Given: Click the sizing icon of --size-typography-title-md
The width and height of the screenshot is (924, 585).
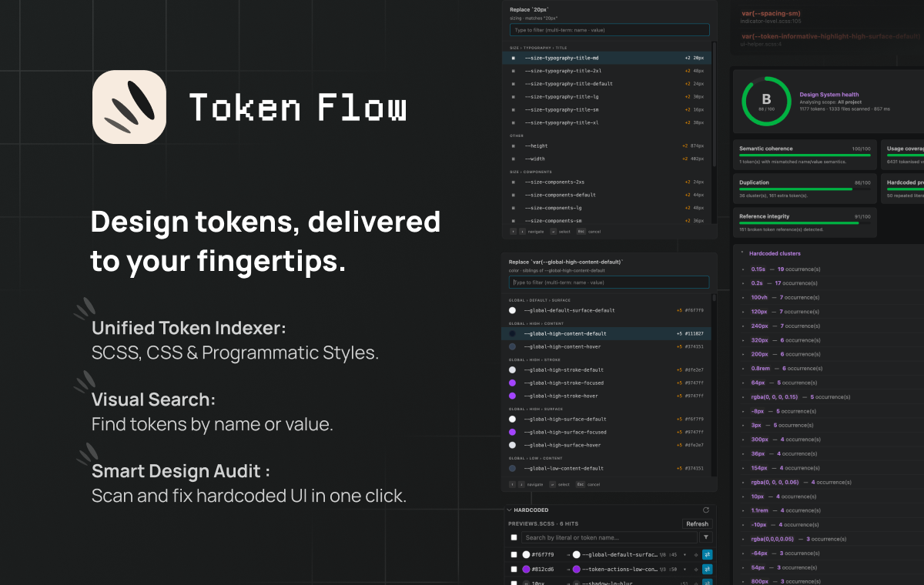Looking at the screenshot, I should (x=514, y=58).
